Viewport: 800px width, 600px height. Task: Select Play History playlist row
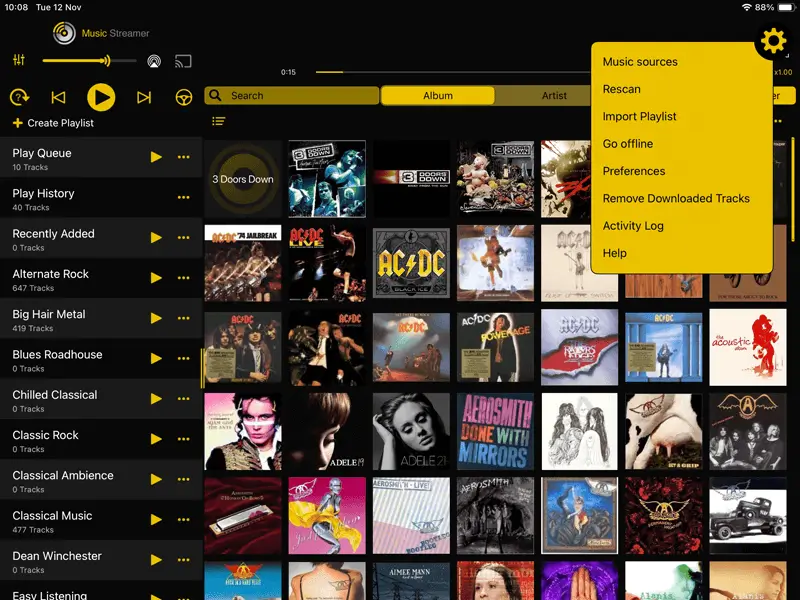coord(101,197)
